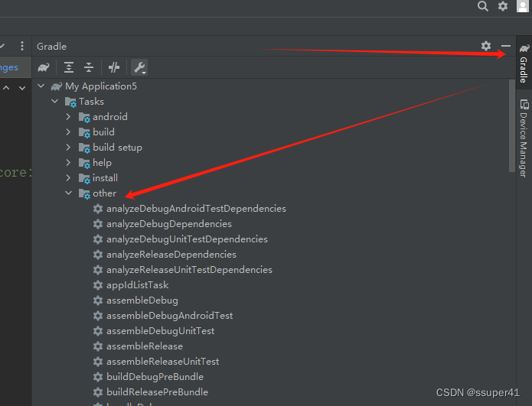
Task: Select analyzeDebugAndroidTestDependencies task
Action: point(196,209)
